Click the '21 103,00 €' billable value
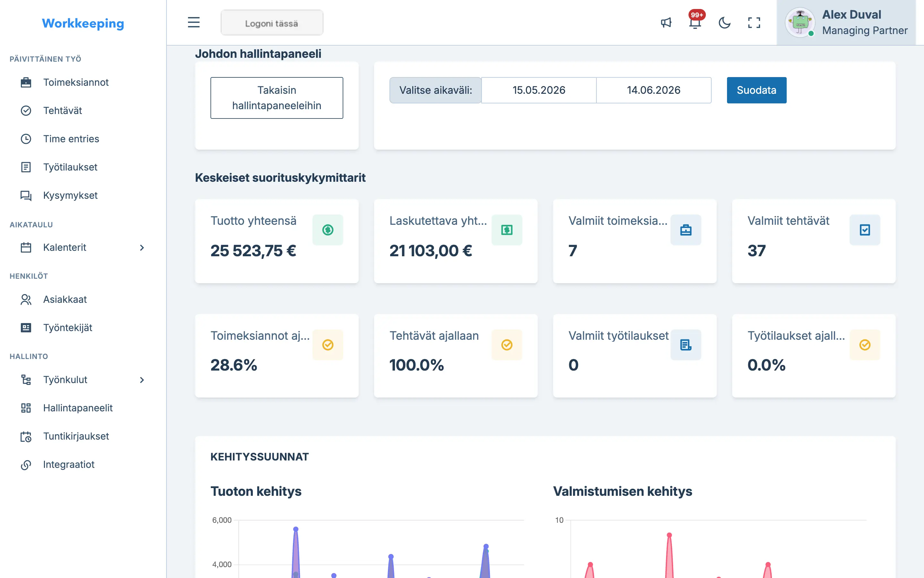Screen dimensions: 924x578 tap(431, 251)
